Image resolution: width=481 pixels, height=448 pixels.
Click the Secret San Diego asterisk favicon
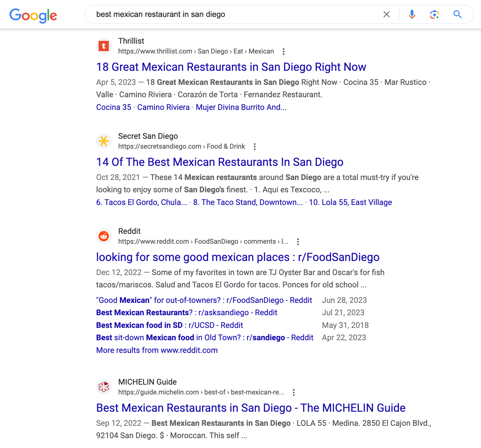point(104,141)
